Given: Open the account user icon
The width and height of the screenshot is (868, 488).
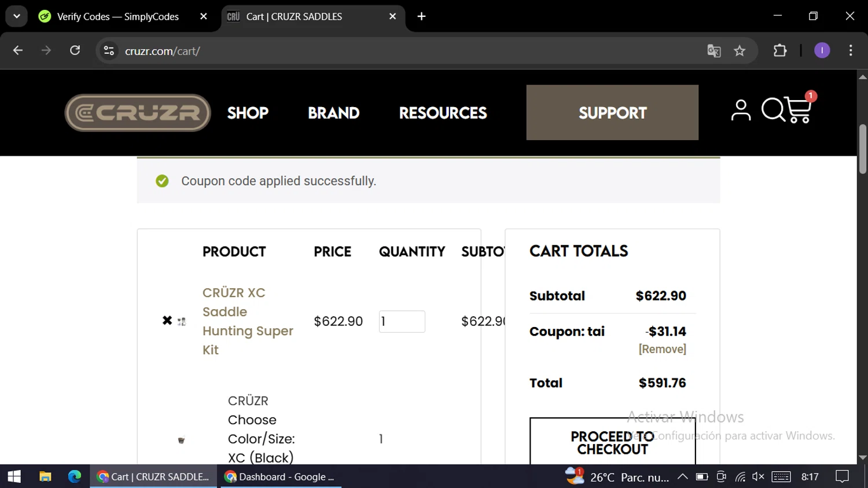Looking at the screenshot, I should pyautogui.click(x=741, y=110).
